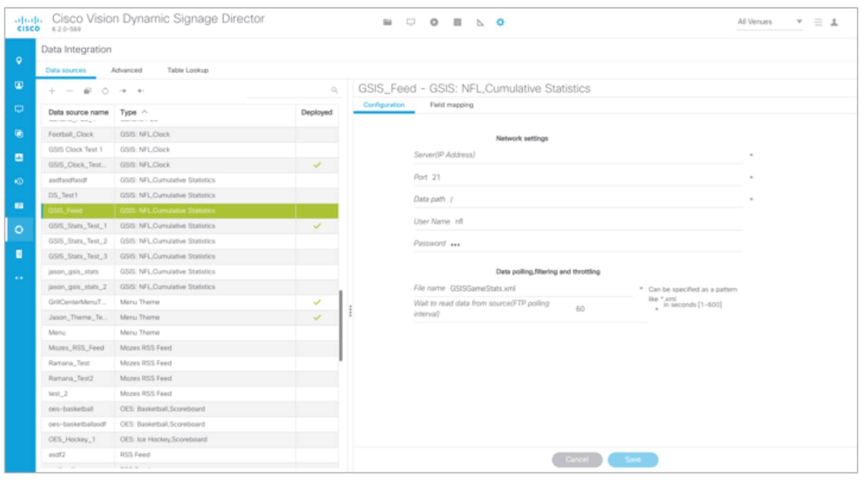Viewport: 868px width, 485px height.
Task: Click the vertical panel splitter handle dots
Action: pos(350,311)
